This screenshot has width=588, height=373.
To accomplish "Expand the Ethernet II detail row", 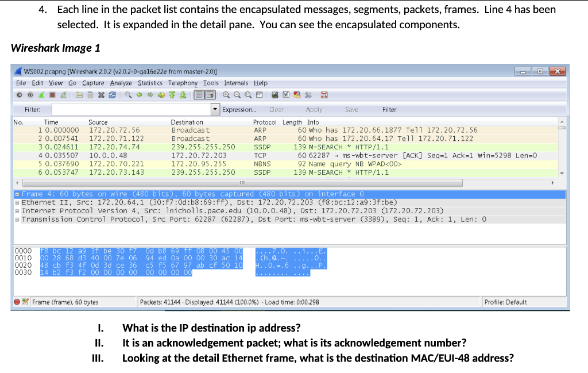I will [16, 202].
